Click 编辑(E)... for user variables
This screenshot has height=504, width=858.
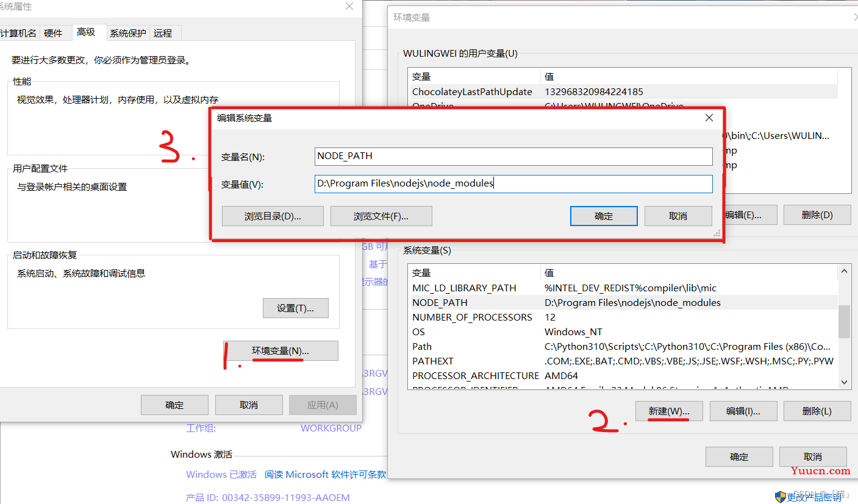pos(743,215)
